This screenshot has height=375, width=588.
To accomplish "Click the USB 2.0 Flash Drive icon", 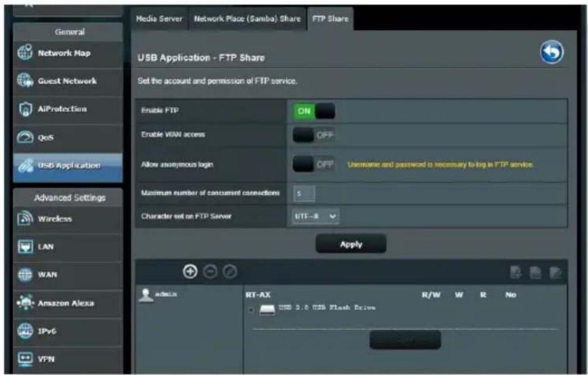I will tap(267, 310).
